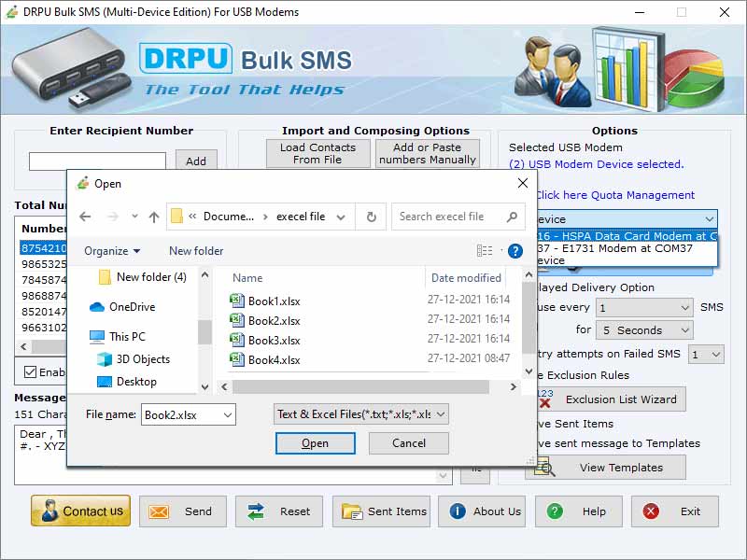Click Add or Paste numbers Manually

(x=428, y=153)
